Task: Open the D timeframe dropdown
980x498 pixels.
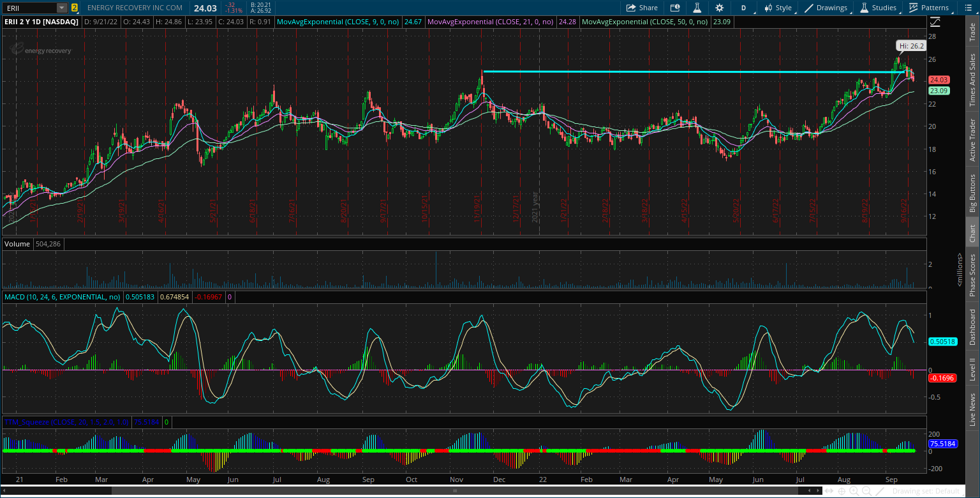Action: click(744, 8)
